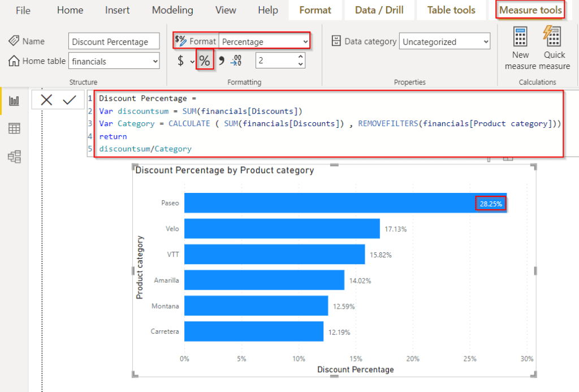Screen dimensions: 579x392
Task: Select the Amarilla bar
Action: (265, 280)
